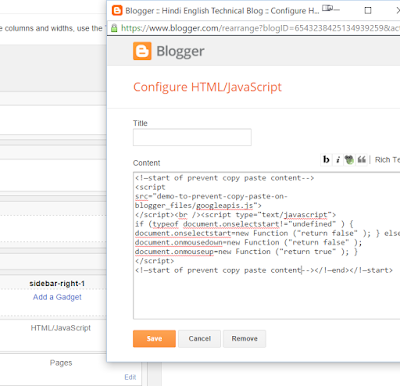
Task: Click Add a Gadget link in sidebar-right-1
Action: pyautogui.click(x=57, y=297)
